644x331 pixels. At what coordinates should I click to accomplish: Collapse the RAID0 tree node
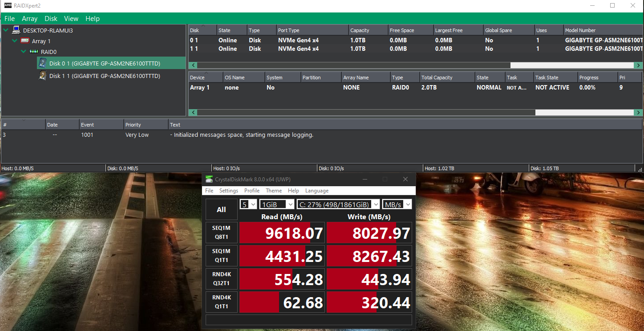coord(24,52)
